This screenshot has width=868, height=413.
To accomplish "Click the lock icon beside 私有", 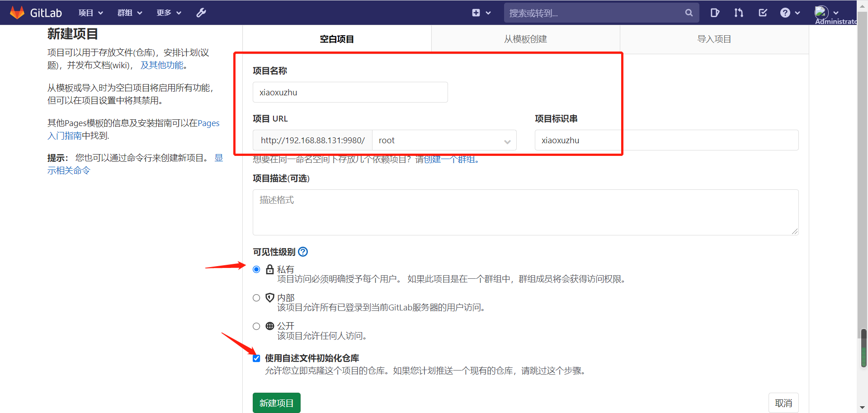I will pyautogui.click(x=270, y=269).
